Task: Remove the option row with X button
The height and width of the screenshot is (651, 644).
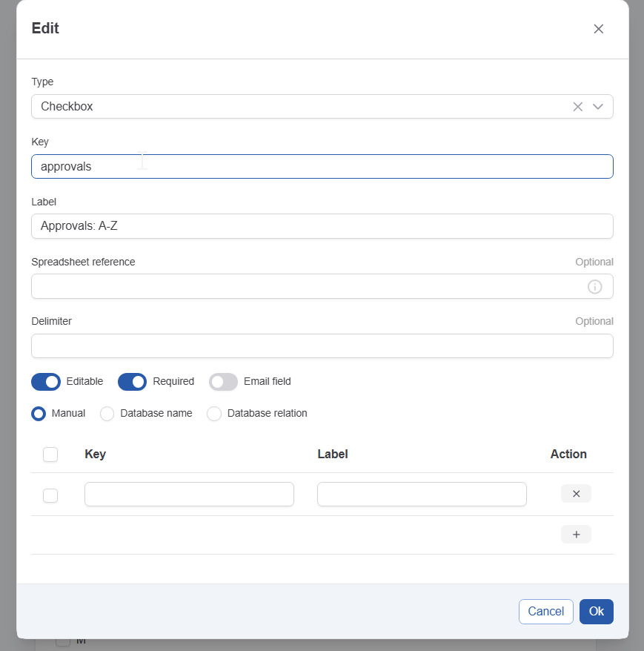Action: 576,494
